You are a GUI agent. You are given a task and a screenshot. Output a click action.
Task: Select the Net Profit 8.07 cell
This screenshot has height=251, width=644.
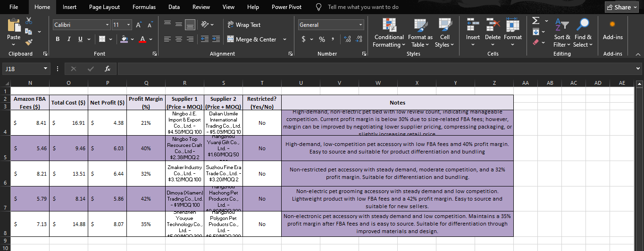[x=107, y=224]
